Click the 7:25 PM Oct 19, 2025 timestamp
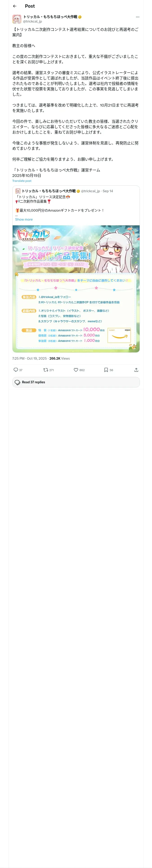 29,359
